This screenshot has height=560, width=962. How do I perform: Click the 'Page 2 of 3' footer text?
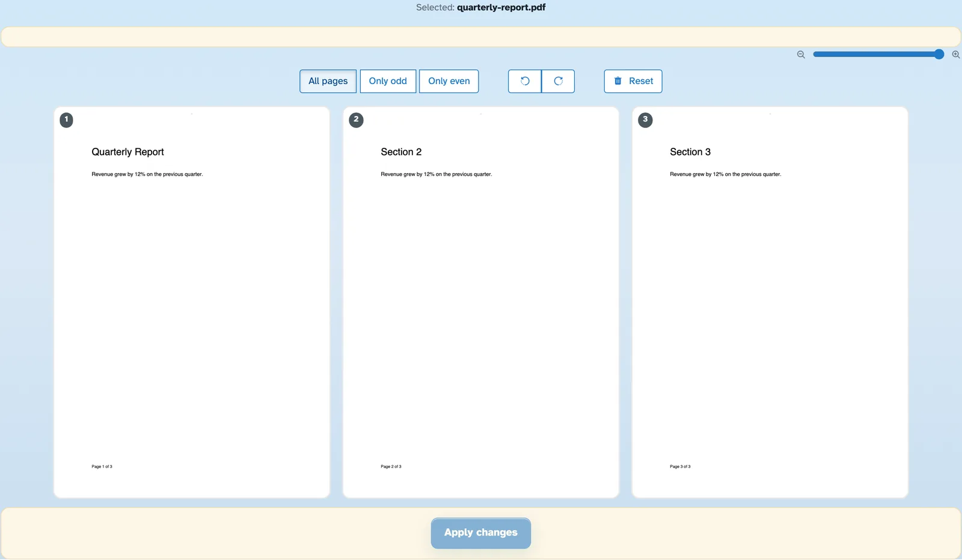tap(391, 466)
